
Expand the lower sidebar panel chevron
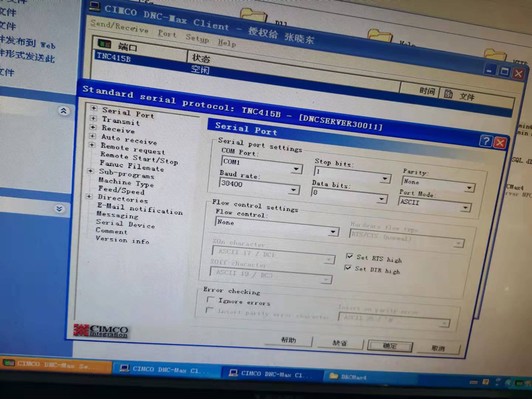[59, 209]
